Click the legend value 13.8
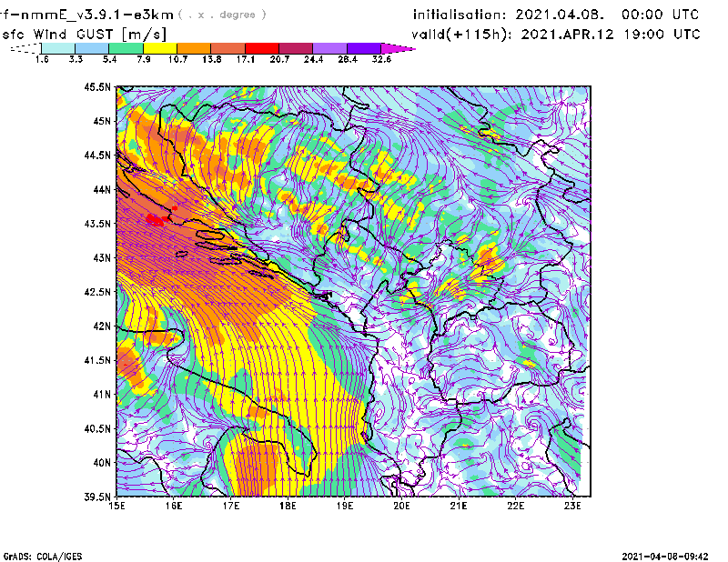The height and width of the screenshot is (562, 728). [x=211, y=59]
